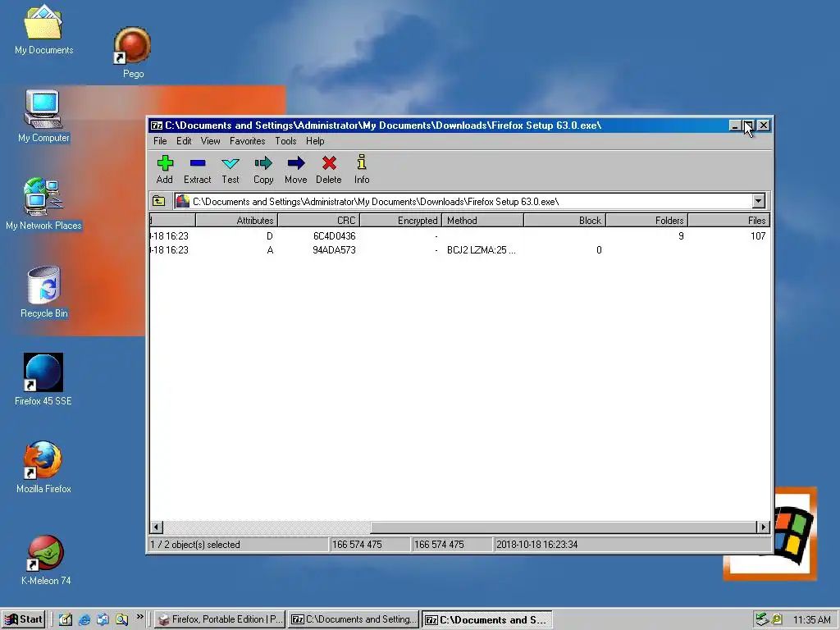Screen dimensions: 840x630
Task: Click the first quick launch icon
Action: coord(66,620)
